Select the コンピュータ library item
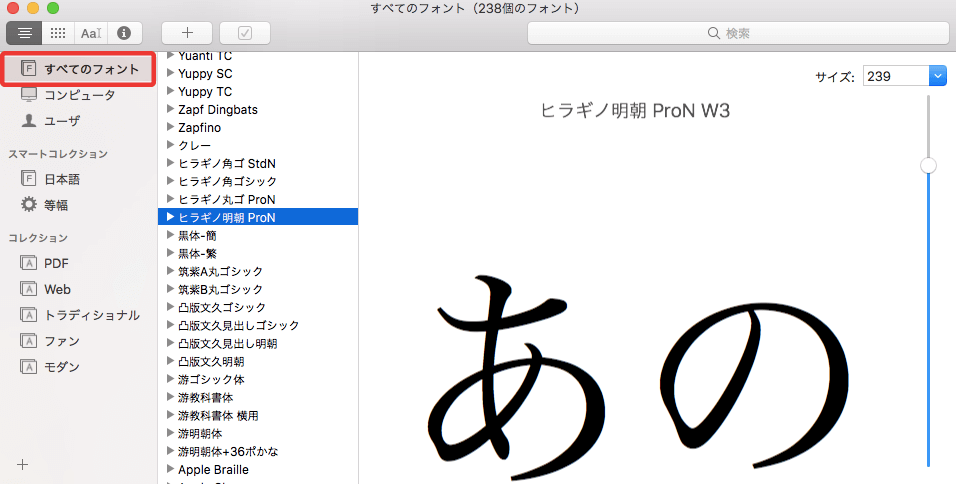 click(x=78, y=95)
